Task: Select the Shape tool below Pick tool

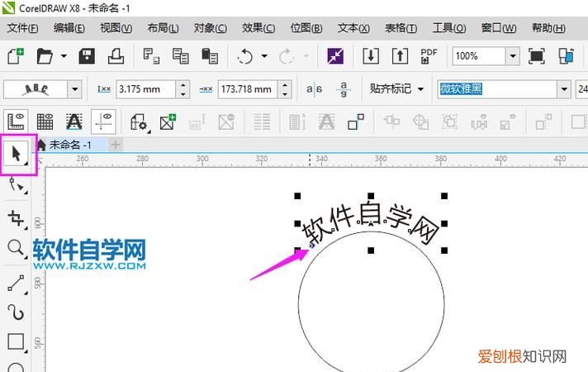Action: 17,186
